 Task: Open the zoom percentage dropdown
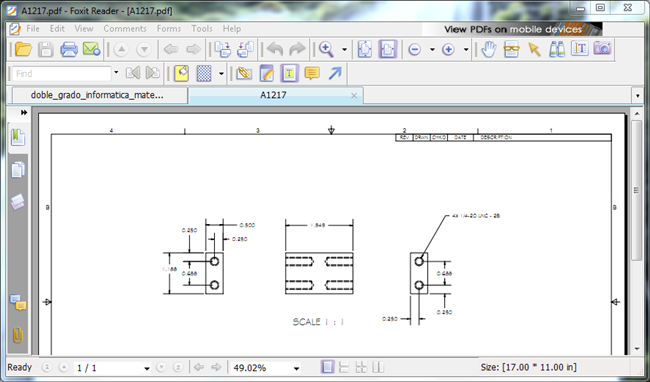[296, 368]
